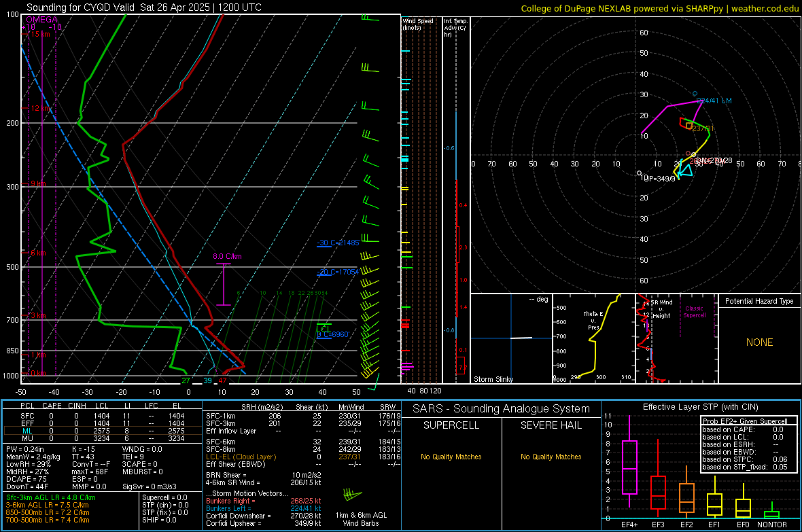Click the 'Eff Shear (EBWD)' row

[x=303, y=464]
